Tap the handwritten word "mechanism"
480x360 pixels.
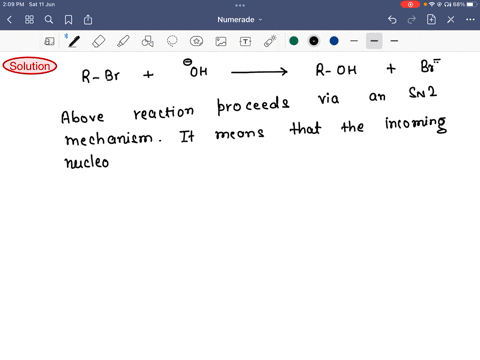[x=110, y=138]
